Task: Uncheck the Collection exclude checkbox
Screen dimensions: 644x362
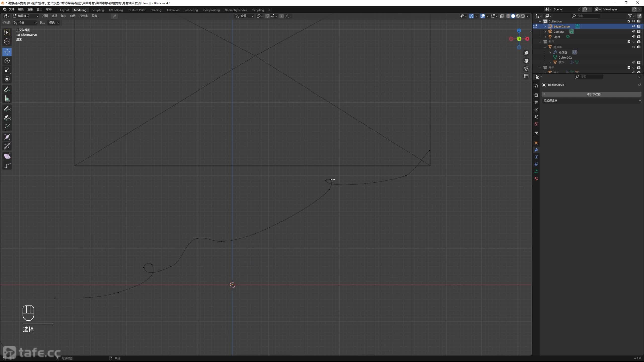Action: [629, 21]
